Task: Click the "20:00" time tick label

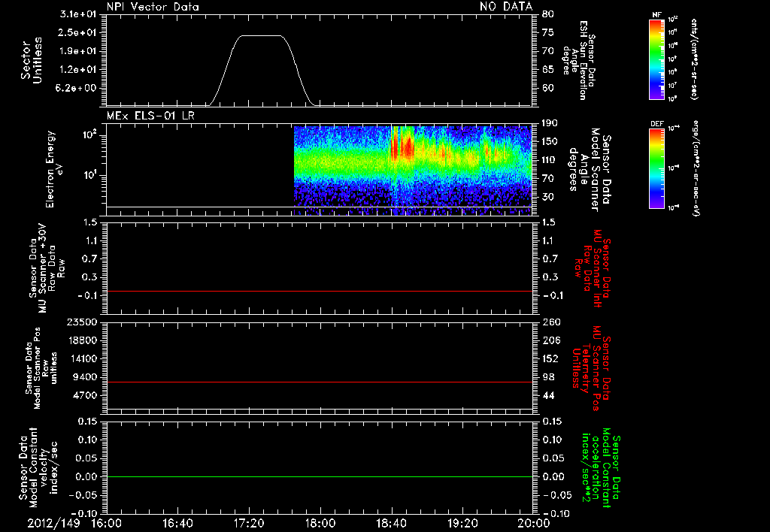Action: click(534, 523)
